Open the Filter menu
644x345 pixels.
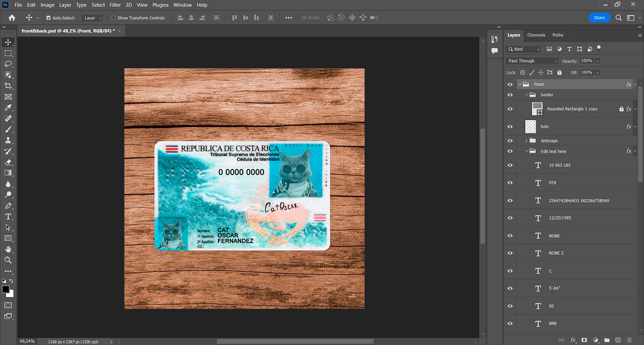[x=115, y=5]
